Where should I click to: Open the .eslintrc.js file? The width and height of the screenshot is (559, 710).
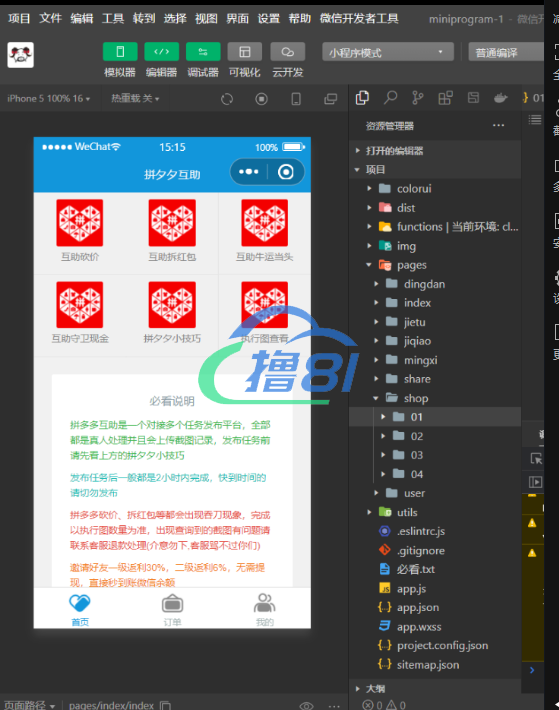click(435, 531)
